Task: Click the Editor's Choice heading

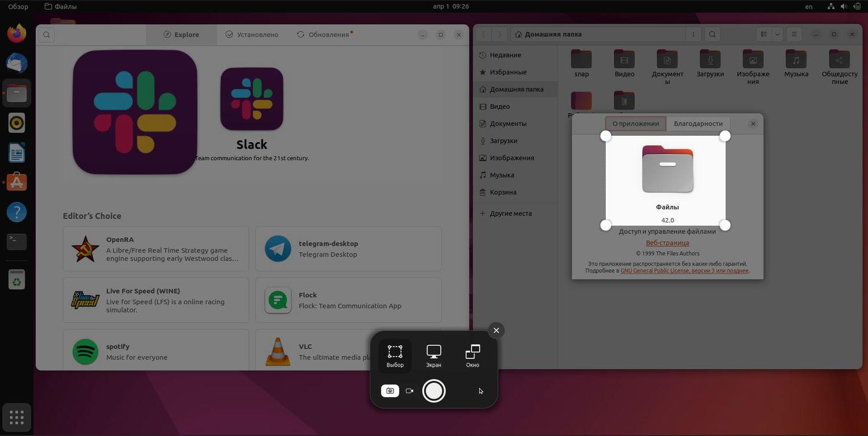Action: click(x=92, y=216)
